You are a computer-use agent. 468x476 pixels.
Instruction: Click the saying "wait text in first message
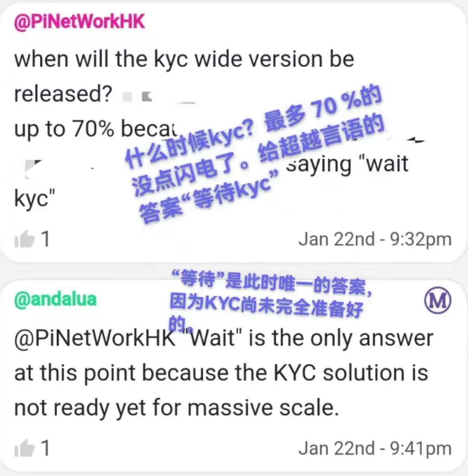tap(347, 164)
